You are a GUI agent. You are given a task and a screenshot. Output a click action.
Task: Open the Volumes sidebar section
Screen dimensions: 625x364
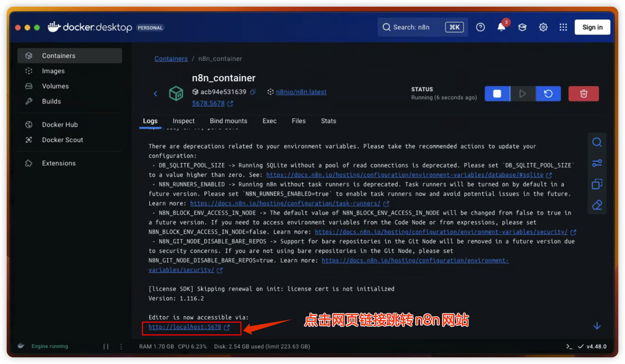(x=70, y=86)
